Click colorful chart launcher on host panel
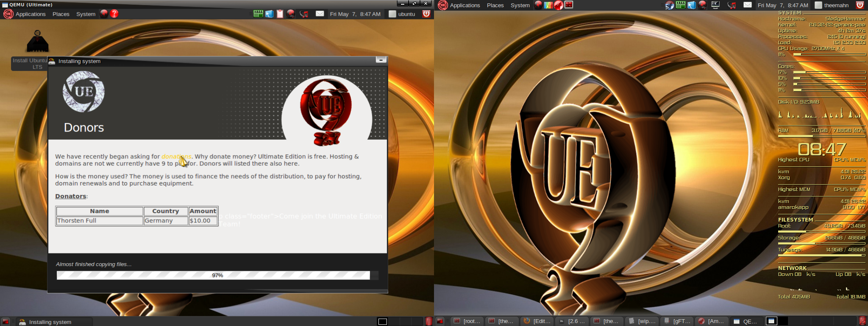This screenshot has width=868, height=326. (548, 5)
